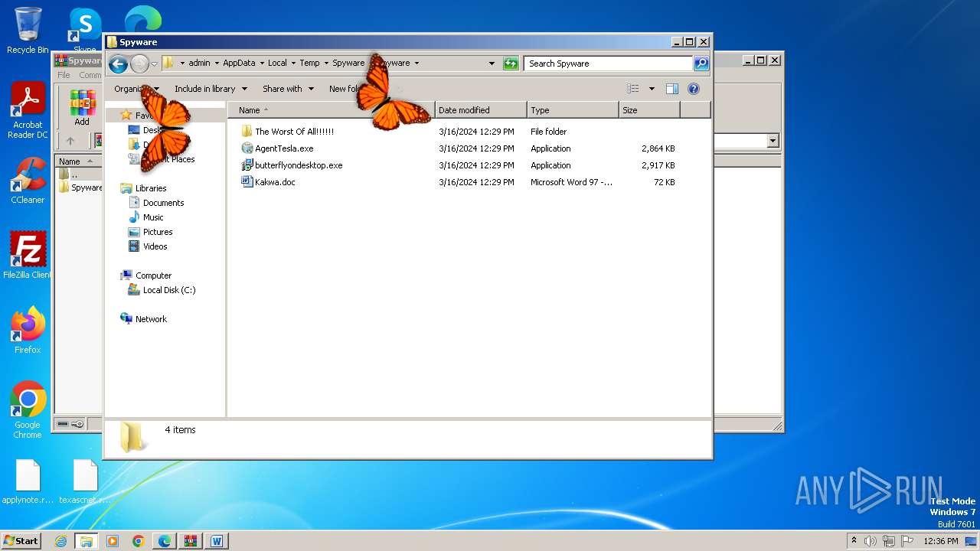Click the forward navigation arrow
Image resolution: width=980 pixels, height=551 pixels.
tap(139, 64)
